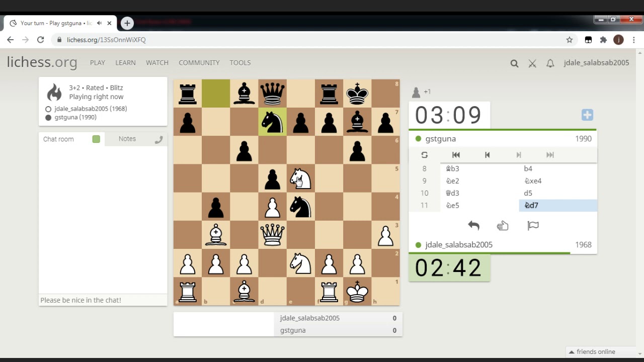The image size is (644, 362).
Task: Open a new browser tab
Action: 127,23
